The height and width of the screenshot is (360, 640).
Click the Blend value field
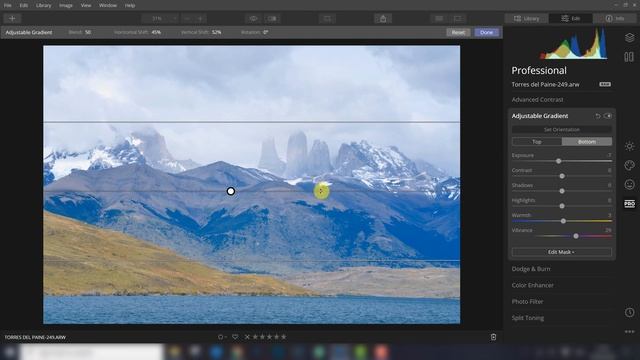[x=87, y=32]
